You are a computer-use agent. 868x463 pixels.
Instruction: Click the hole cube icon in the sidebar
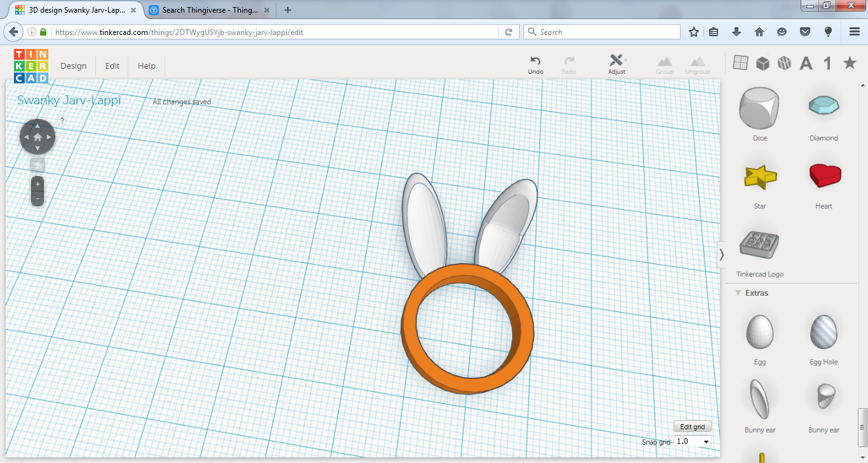[x=783, y=62]
